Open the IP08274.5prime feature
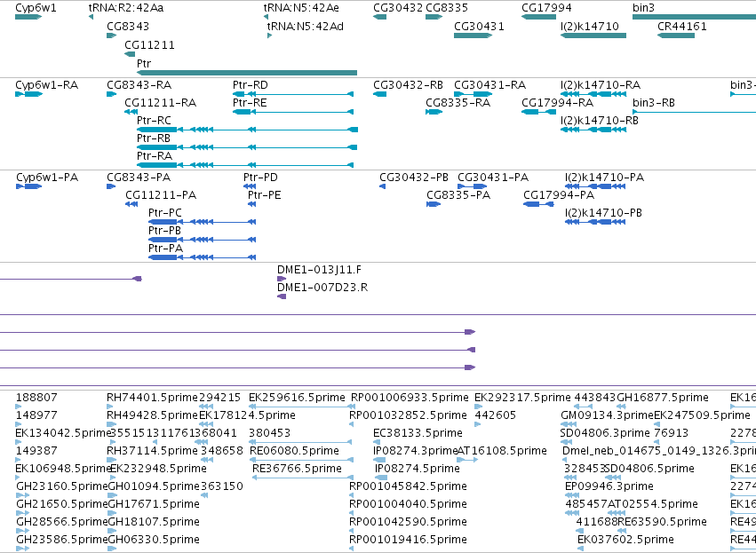This screenshot has height=553, width=756. (x=381, y=478)
